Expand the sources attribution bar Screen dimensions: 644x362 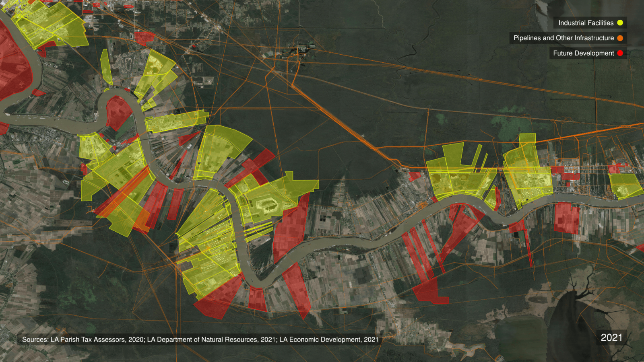(x=200, y=339)
